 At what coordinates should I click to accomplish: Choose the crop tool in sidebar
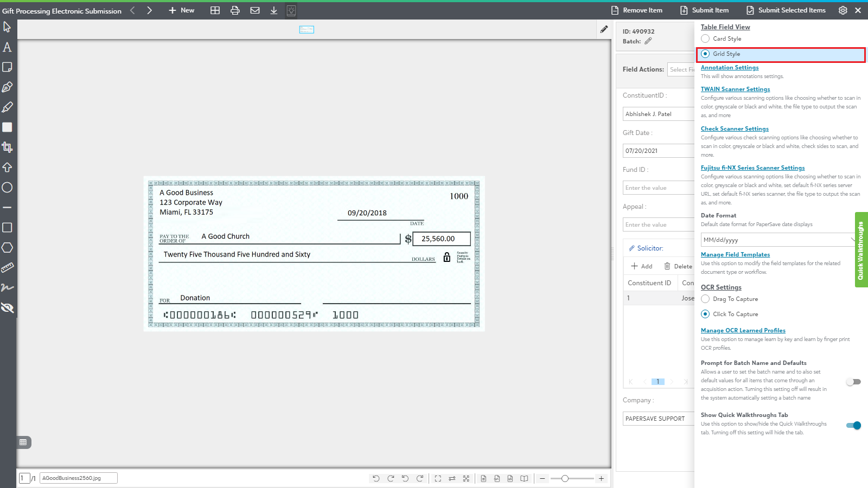click(x=7, y=147)
